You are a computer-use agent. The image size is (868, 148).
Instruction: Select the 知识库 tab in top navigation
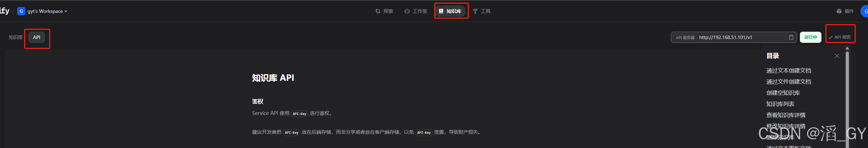(451, 11)
